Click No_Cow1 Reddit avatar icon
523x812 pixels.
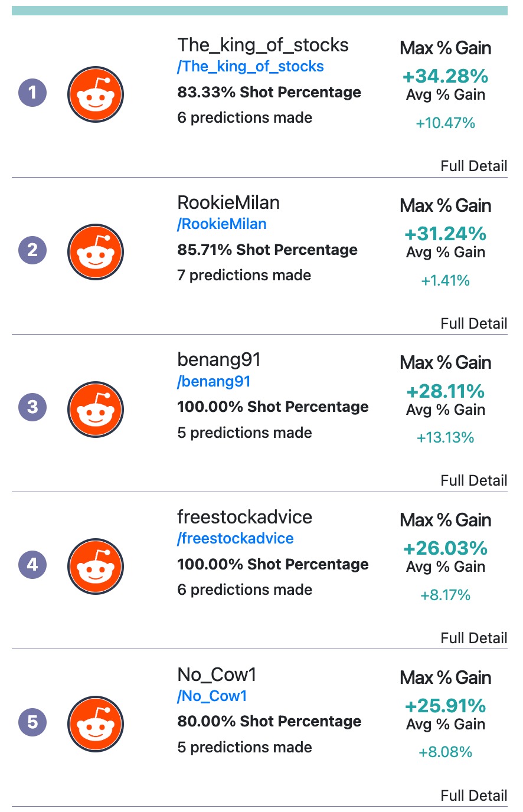tap(96, 724)
